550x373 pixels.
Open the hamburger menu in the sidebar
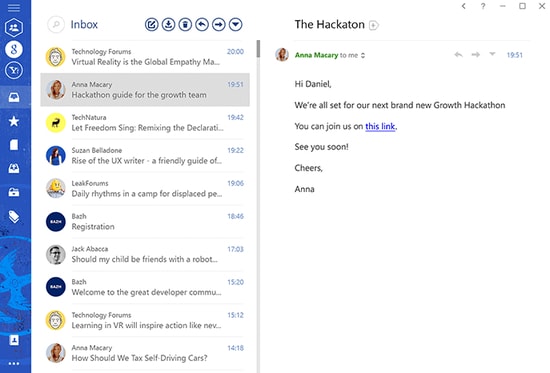pyautogui.click(x=14, y=7)
